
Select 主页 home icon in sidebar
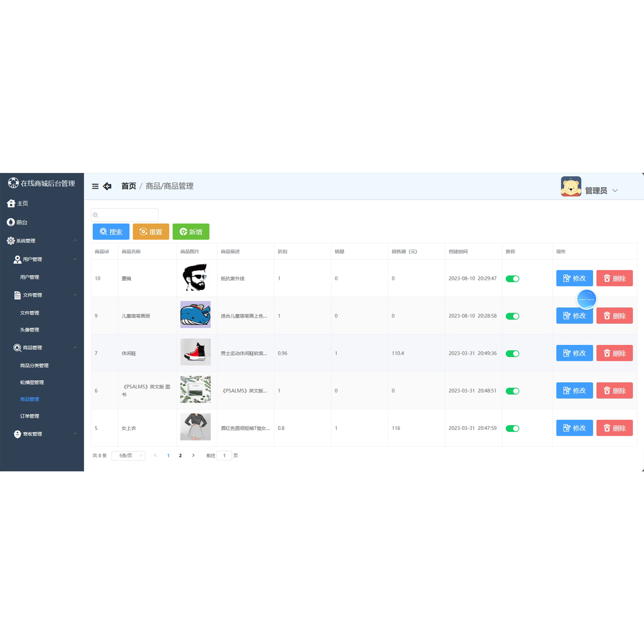click(x=11, y=203)
